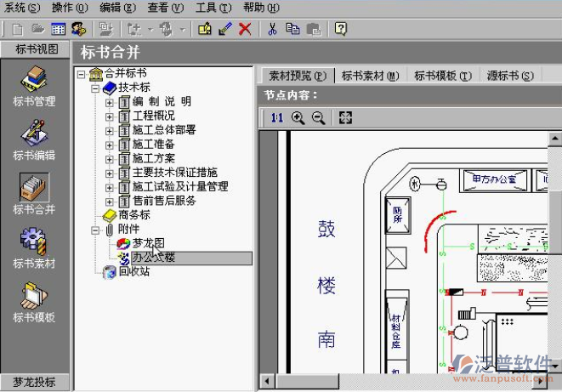This screenshot has height=392, width=562.
Task: Select the 梦龙图 attachment item
Action: [148, 243]
